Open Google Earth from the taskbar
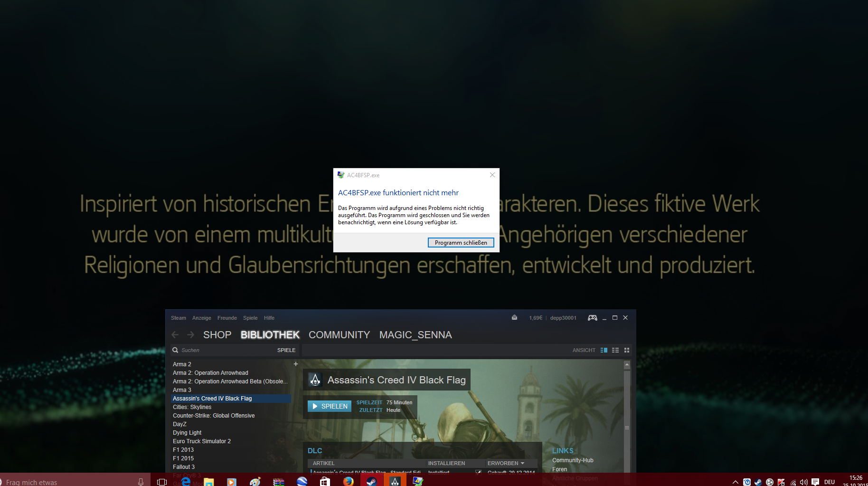This screenshot has height=486, width=868. coord(302,482)
